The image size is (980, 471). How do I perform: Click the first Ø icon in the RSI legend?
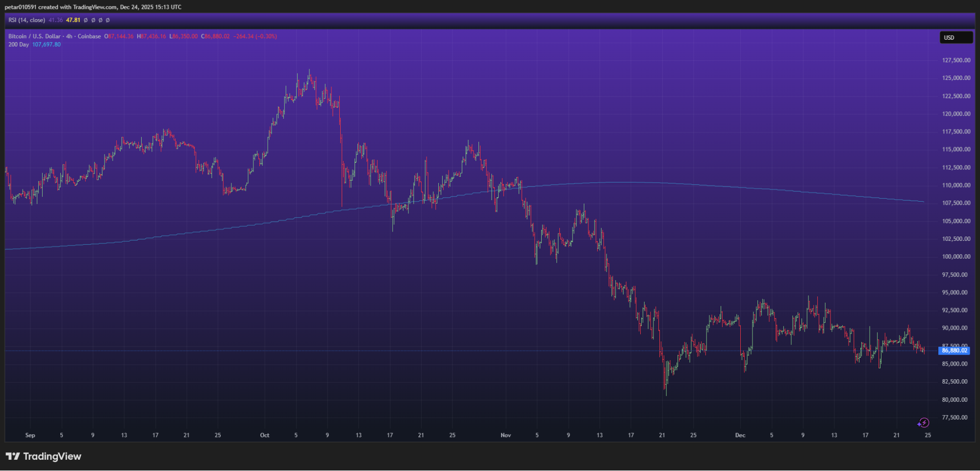point(86,20)
